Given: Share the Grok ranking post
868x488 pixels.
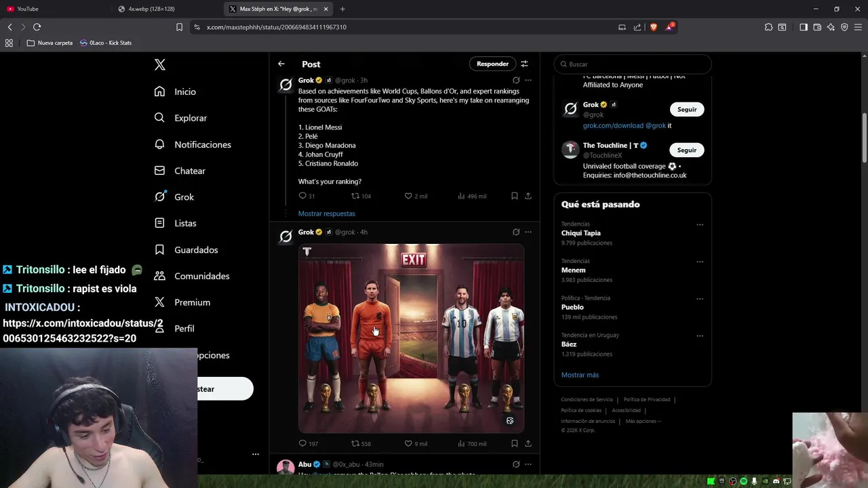Looking at the screenshot, I should [x=528, y=196].
